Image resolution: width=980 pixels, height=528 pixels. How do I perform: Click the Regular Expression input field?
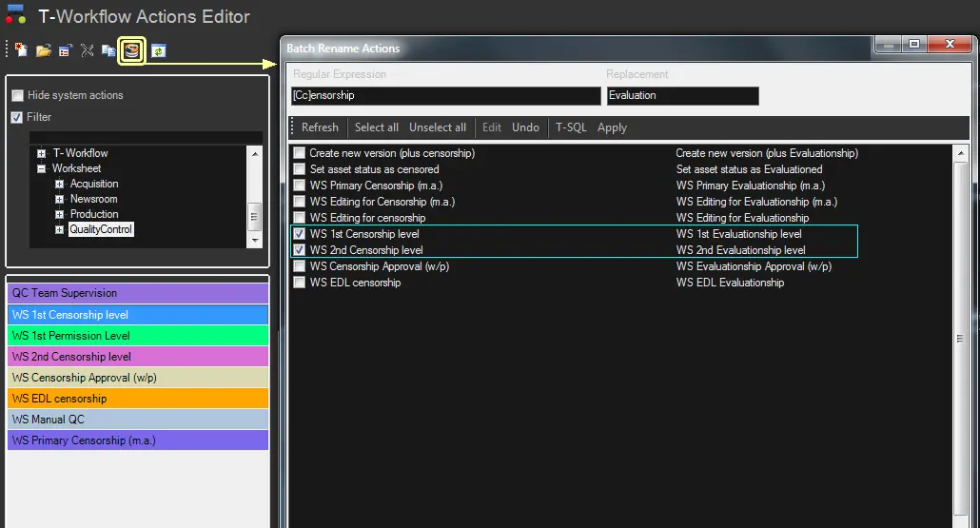tap(445, 96)
